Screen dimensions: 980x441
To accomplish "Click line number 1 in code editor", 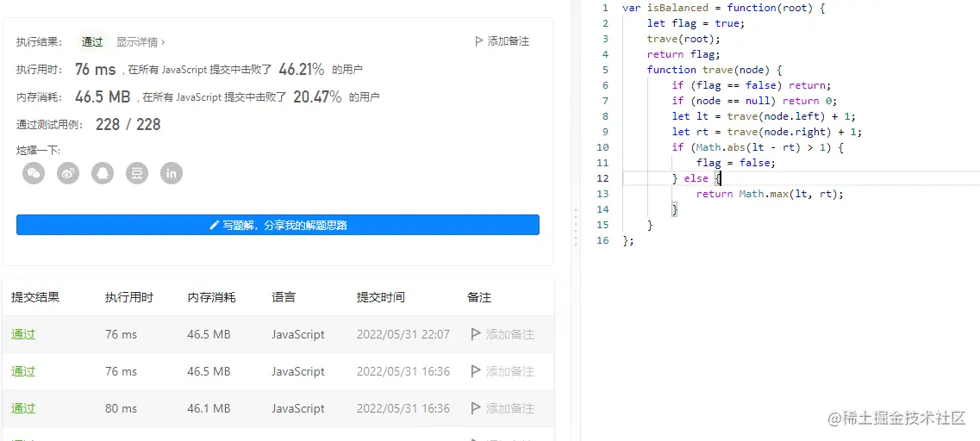I will [x=605, y=8].
